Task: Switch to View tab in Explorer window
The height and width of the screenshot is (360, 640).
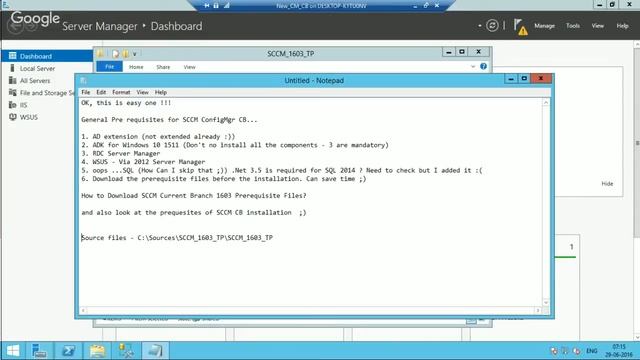Action: (189, 67)
